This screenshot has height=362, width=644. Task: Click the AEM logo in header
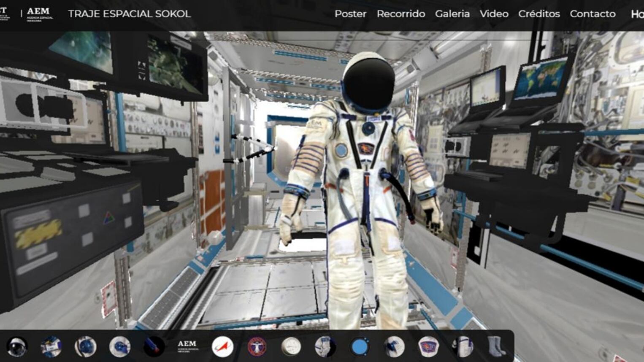coord(39,14)
